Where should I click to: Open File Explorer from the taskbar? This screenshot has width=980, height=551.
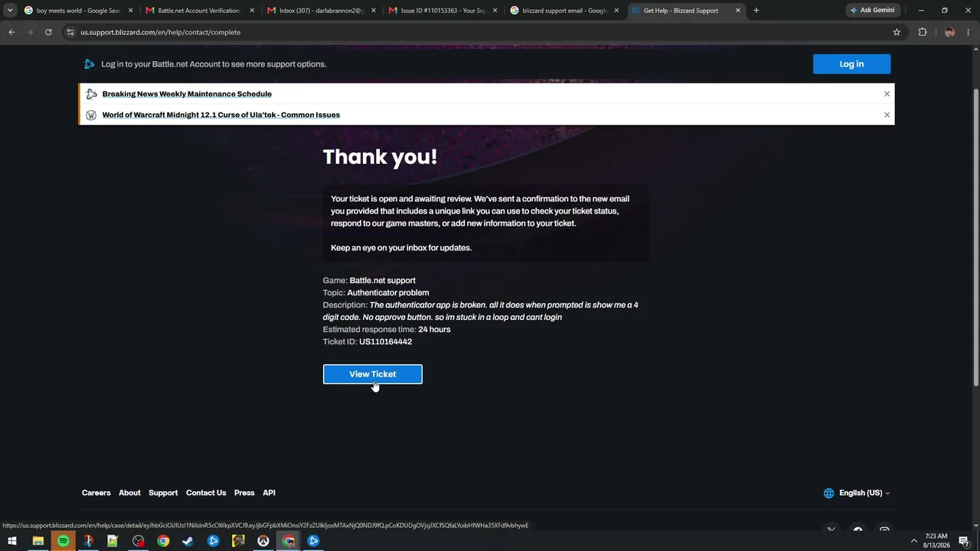(38, 541)
